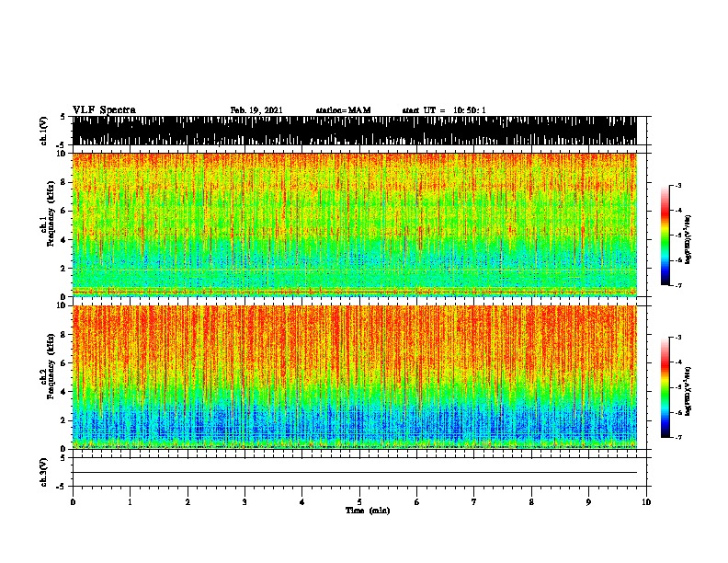Select time axis tick label '2'
This screenshot has height=563, width=728.
click(188, 502)
